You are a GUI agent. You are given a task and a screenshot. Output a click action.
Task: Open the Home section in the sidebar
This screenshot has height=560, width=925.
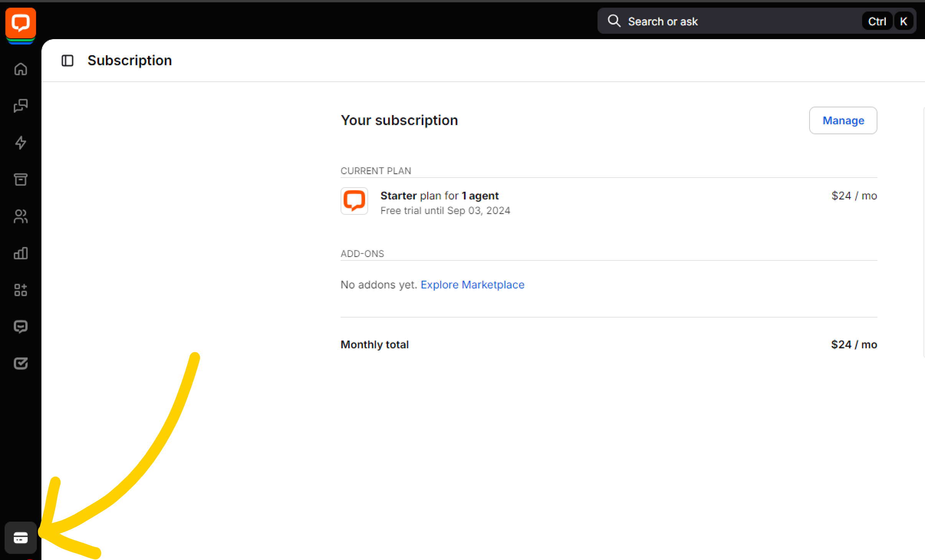(x=21, y=69)
